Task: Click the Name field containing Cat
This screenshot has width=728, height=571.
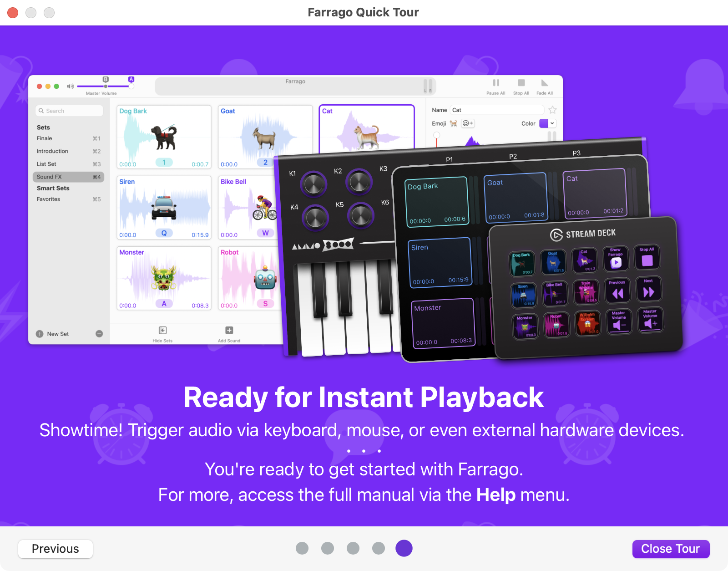Action: click(x=497, y=110)
